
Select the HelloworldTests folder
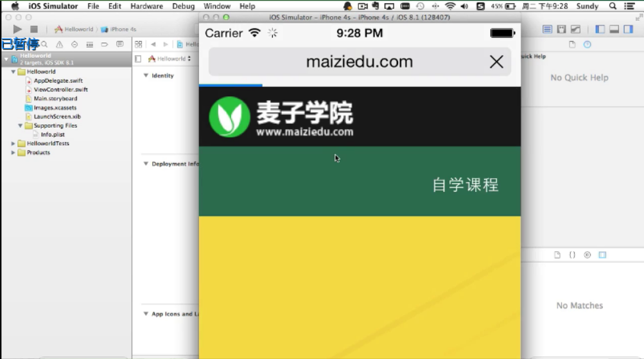[48, 143]
